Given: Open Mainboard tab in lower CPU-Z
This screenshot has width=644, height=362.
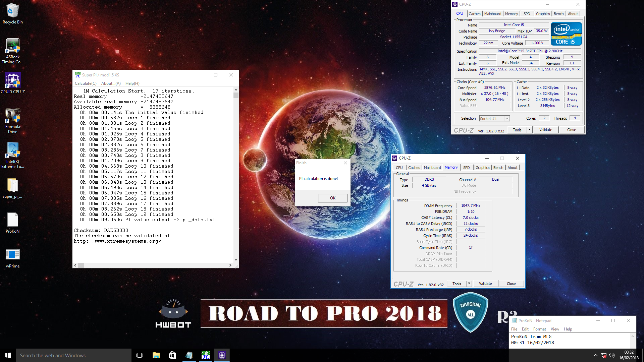Looking at the screenshot, I should pyautogui.click(x=432, y=168).
